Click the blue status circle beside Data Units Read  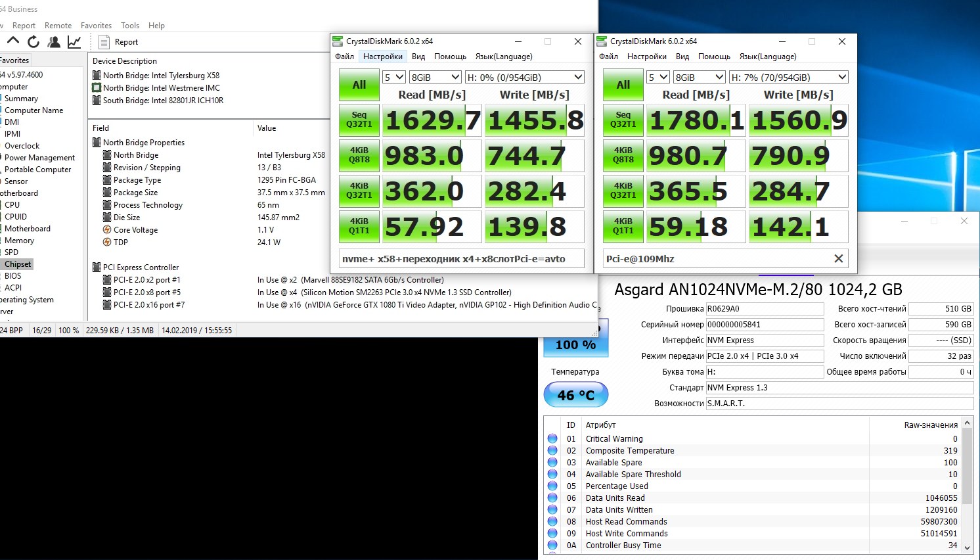click(552, 498)
